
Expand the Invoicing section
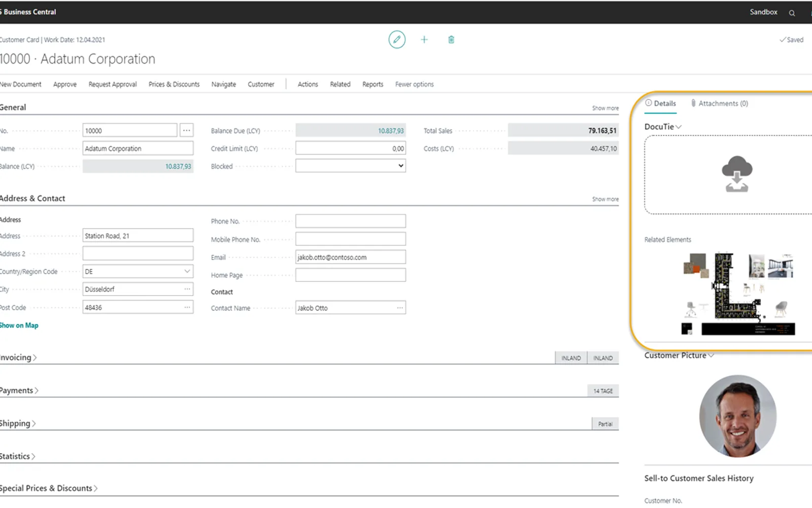click(x=18, y=358)
